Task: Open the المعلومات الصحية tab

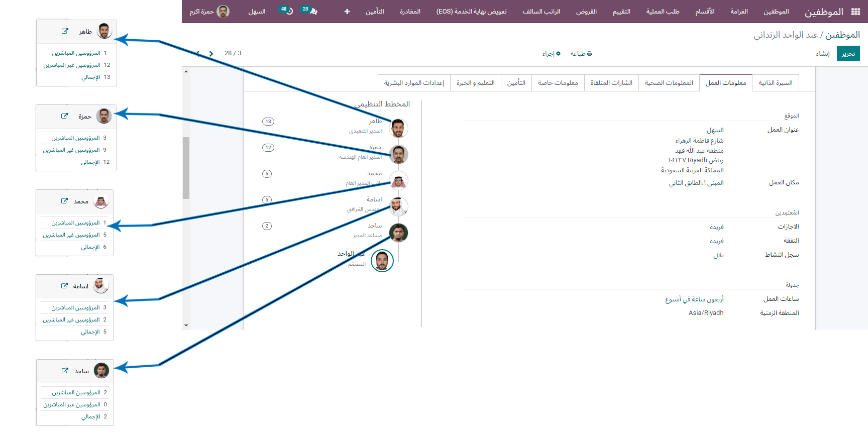Action: pos(669,83)
